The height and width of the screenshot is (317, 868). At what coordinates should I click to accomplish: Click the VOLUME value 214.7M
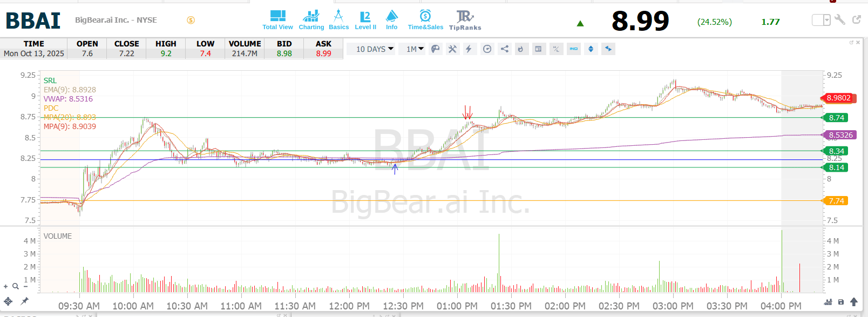click(x=245, y=53)
